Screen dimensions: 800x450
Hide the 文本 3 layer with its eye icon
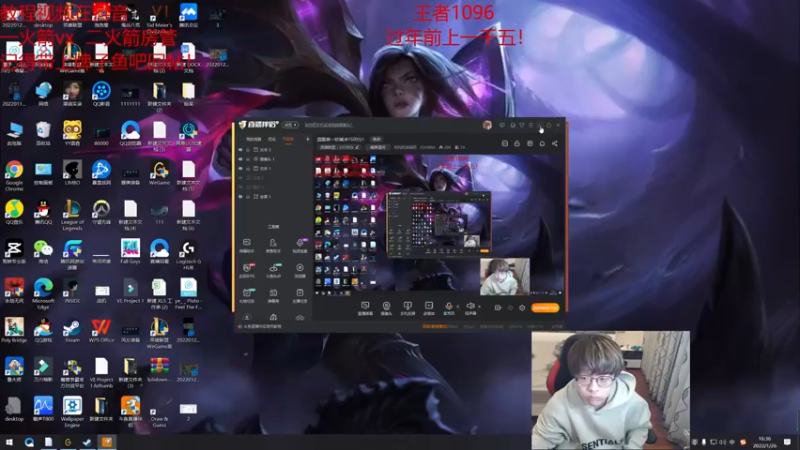[x=240, y=150]
